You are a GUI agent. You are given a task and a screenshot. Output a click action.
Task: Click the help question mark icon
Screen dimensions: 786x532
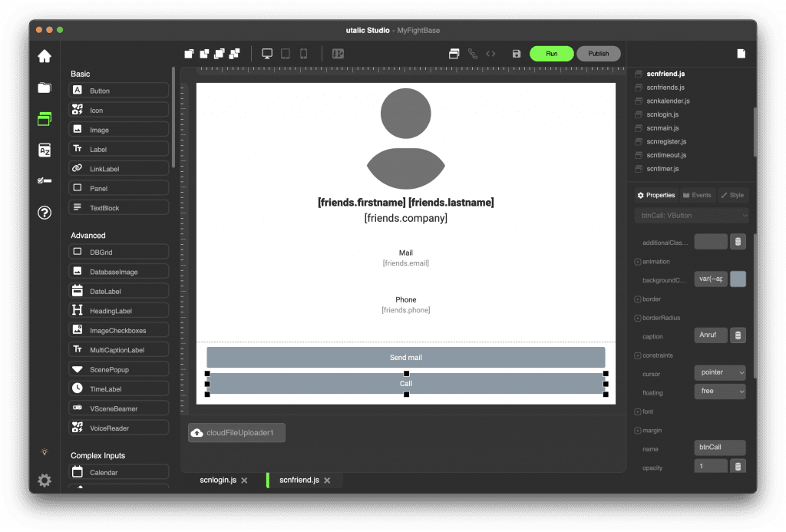[x=45, y=213]
